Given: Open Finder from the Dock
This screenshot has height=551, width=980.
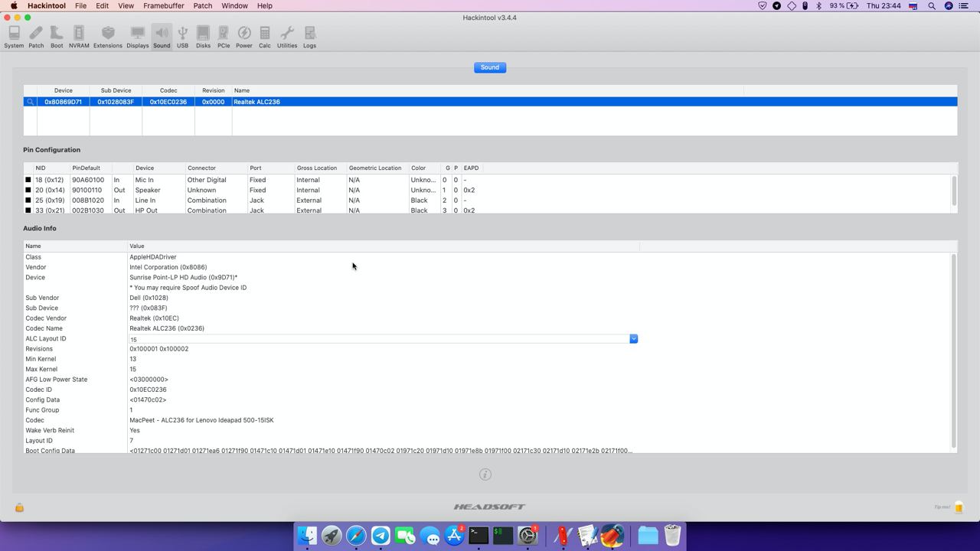Looking at the screenshot, I should pos(307,535).
